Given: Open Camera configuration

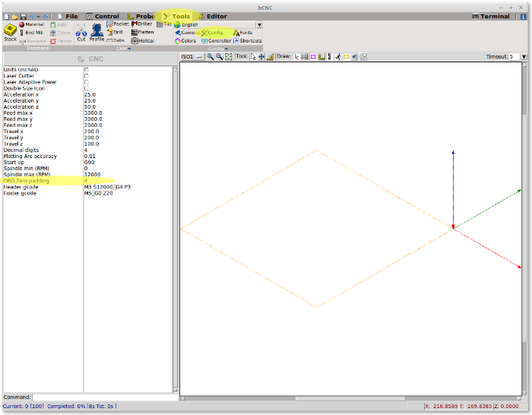Looking at the screenshot, I should [187, 33].
